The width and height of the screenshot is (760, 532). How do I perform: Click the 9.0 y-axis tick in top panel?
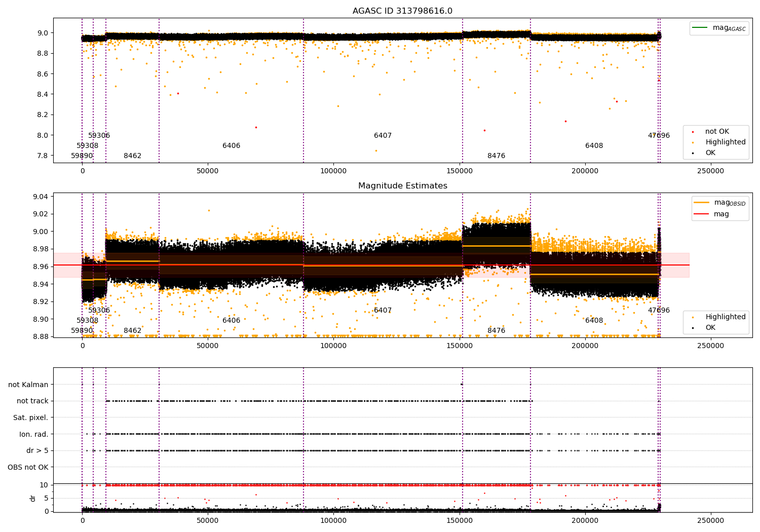tap(43, 33)
